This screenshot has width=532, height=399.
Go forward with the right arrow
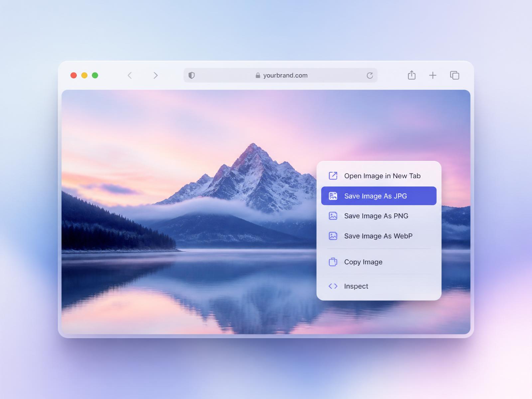click(155, 75)
